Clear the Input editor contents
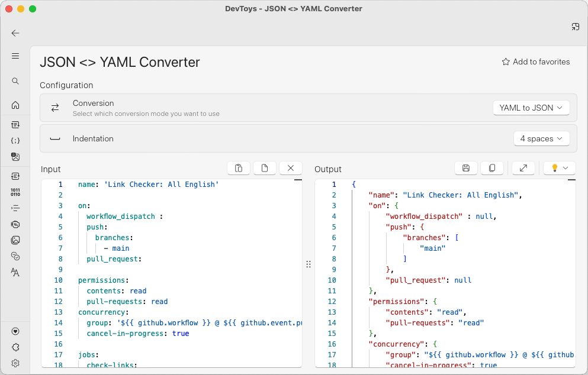 tap(291, 169)
